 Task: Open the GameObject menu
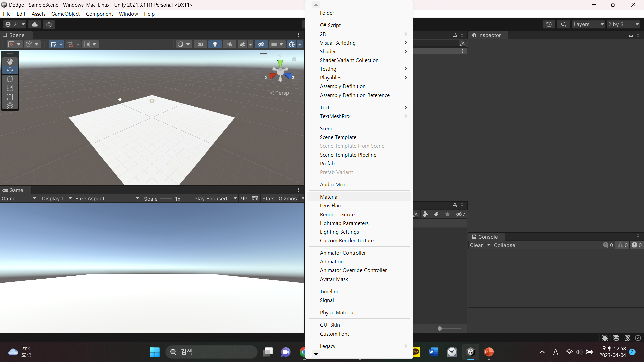click(x=65, y=14)
